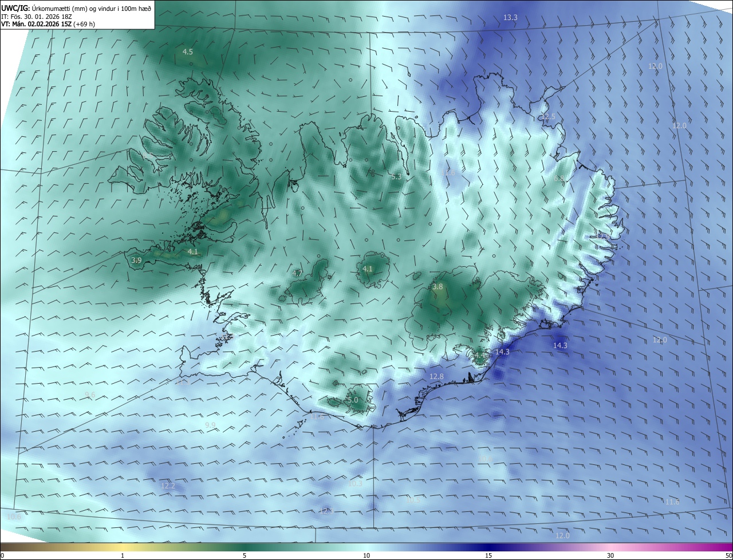
Task: Click the colorbar tick label 10
Action: point(366,555)
